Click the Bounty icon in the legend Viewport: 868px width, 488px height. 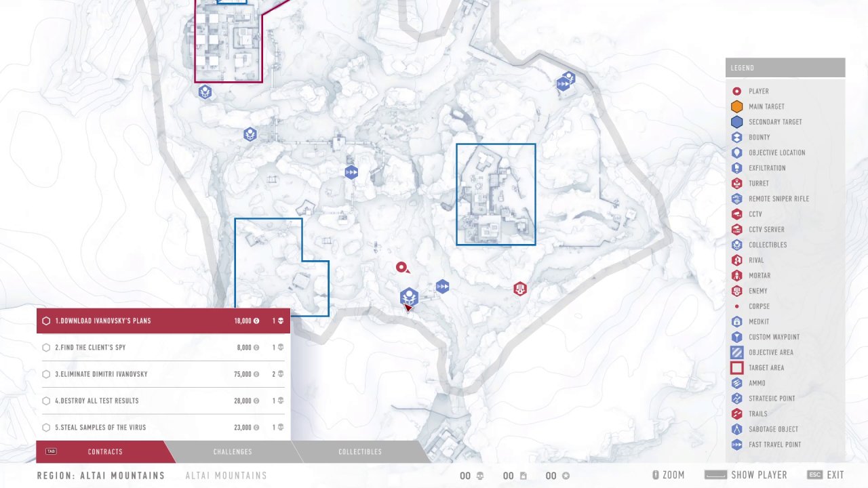pyautogui.click(x=737, y=137)
